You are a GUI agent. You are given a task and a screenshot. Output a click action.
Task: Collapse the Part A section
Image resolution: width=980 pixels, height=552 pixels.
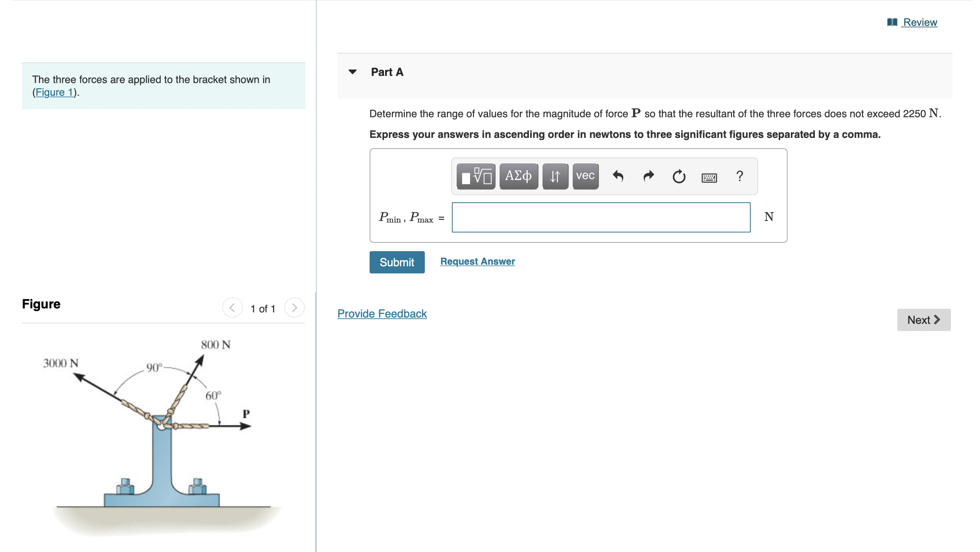(x=353, y=72)
